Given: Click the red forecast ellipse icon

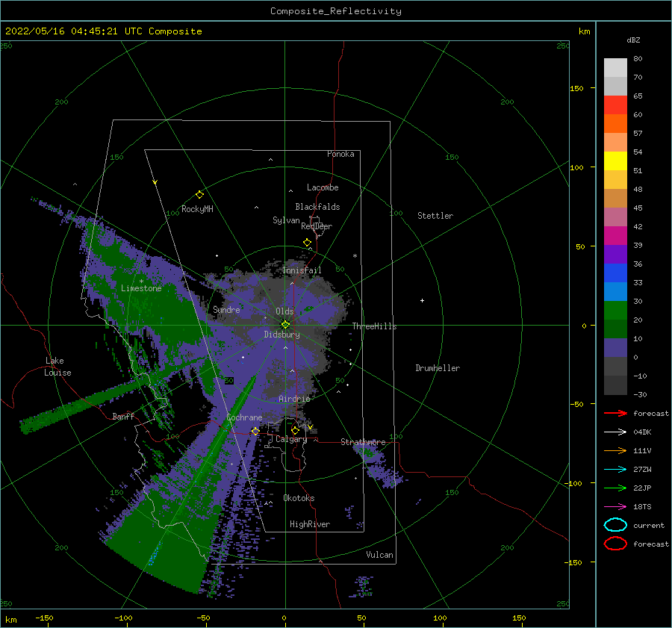Looking at the screenshot, I should (615, 544).
